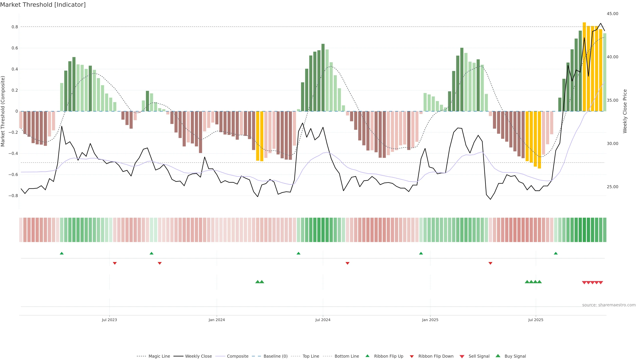Click the Baseline (0) legend dashed sample

click(256, 356)
